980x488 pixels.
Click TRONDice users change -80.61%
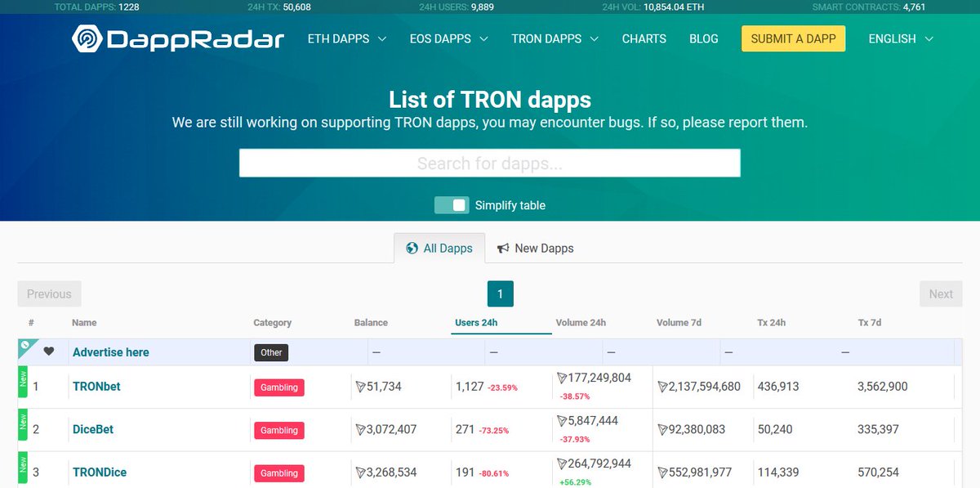(493, 473)
